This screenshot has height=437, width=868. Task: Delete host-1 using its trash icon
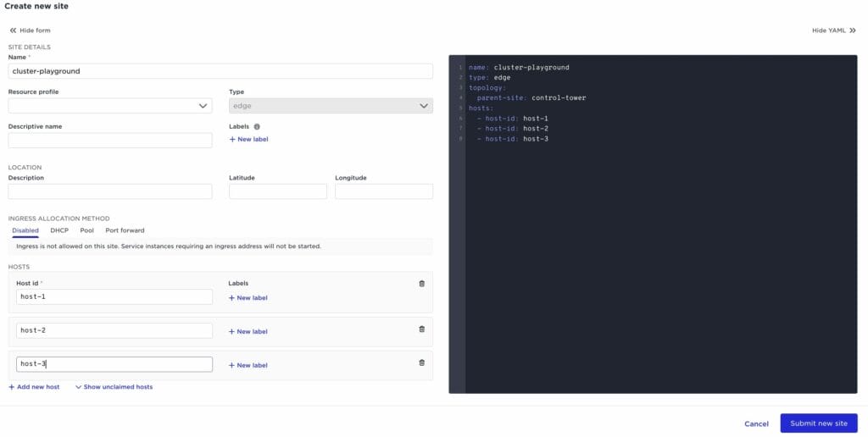[x=422, y=284]
